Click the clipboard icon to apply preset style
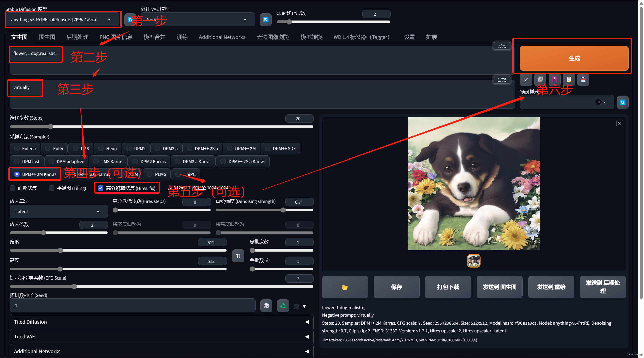The height and width of the screenshot is (358, 644). [x=569, y=80]
